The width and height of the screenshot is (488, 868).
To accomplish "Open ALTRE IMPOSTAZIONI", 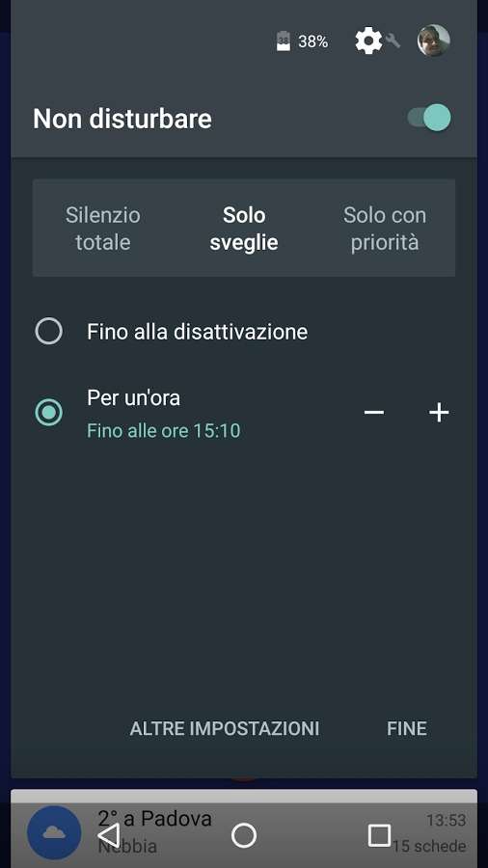I will (x=224, y=728).
